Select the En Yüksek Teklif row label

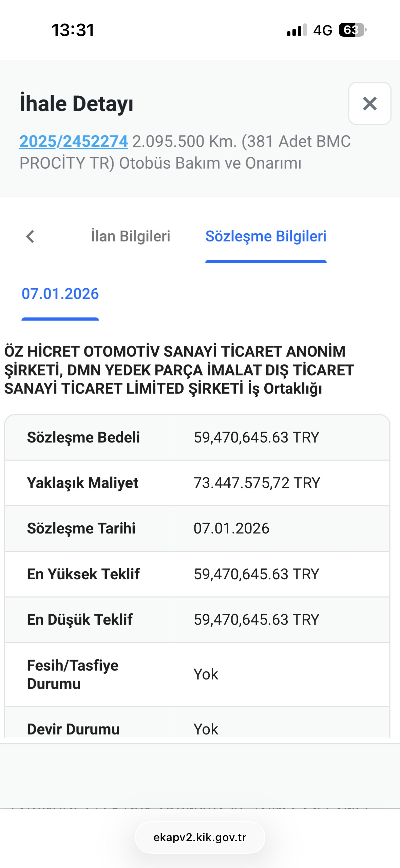[83, 574]
